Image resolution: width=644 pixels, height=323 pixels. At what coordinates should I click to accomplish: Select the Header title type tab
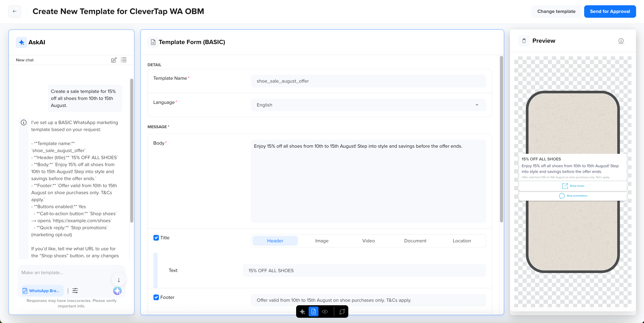[x=275, y=241]
